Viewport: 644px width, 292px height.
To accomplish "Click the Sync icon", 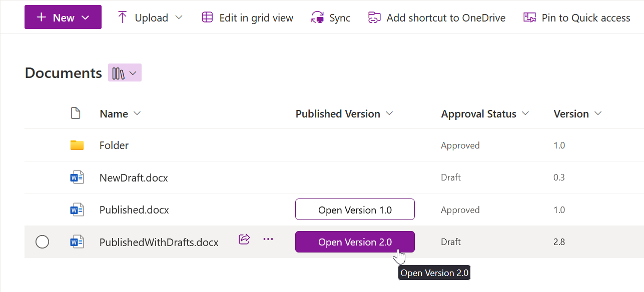I will tap(317, 17).
